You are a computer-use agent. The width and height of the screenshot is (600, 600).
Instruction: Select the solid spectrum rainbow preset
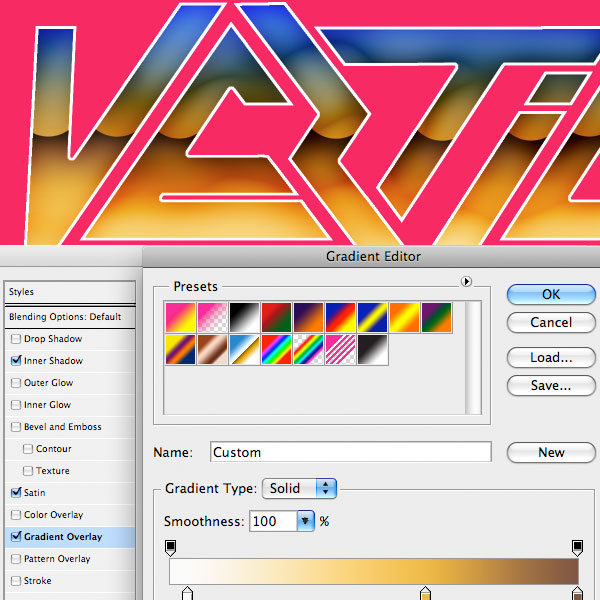[x=276, y=349]
